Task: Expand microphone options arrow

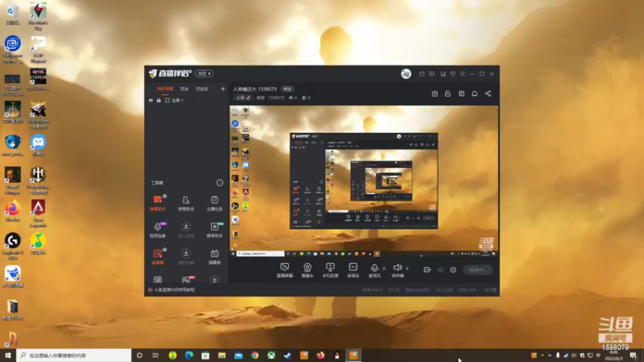Action: pos(384,269)
